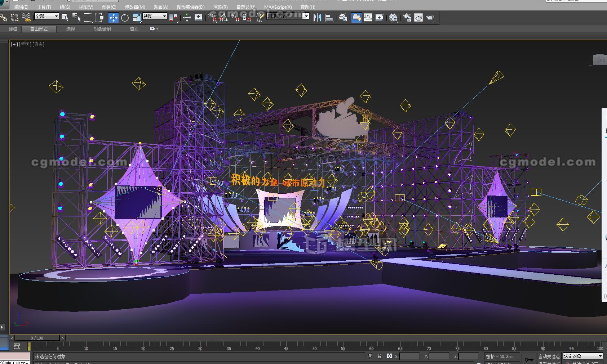
Task: Open Edit Named Selection Sets
Action: 260,17
